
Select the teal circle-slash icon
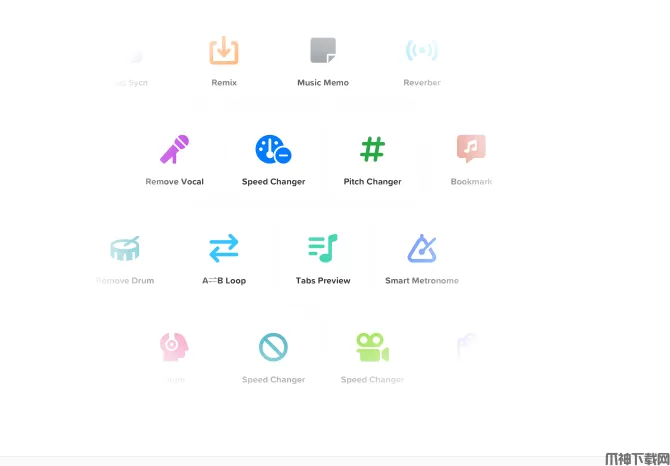coord(273,347)
